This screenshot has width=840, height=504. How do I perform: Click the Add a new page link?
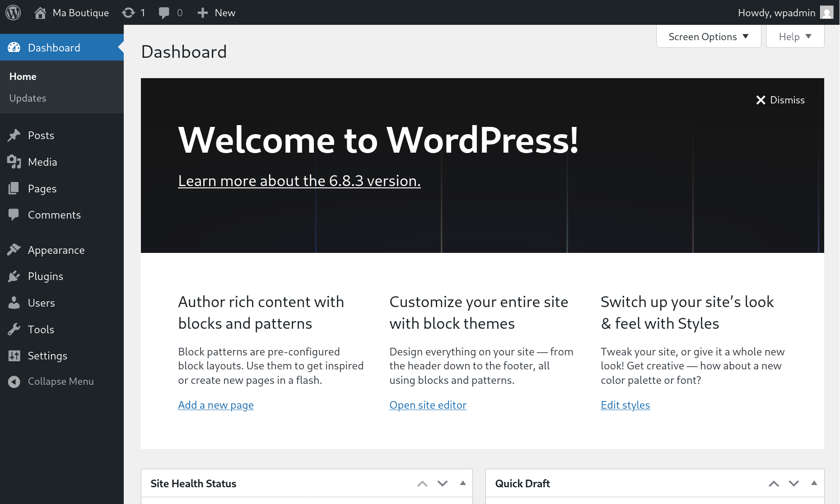click(216, 405)
